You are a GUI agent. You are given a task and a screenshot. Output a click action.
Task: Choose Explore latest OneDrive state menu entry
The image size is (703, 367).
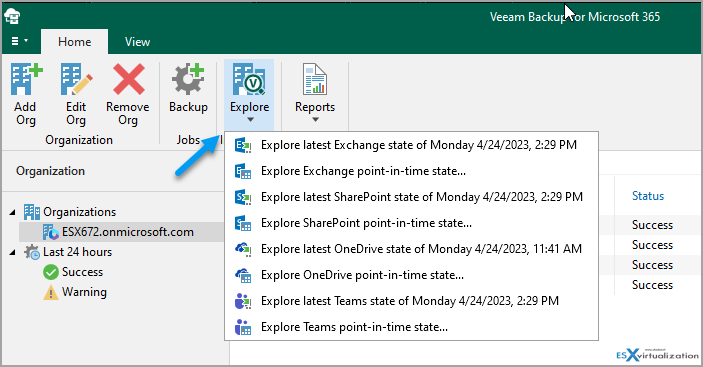(x=411, y=249)
